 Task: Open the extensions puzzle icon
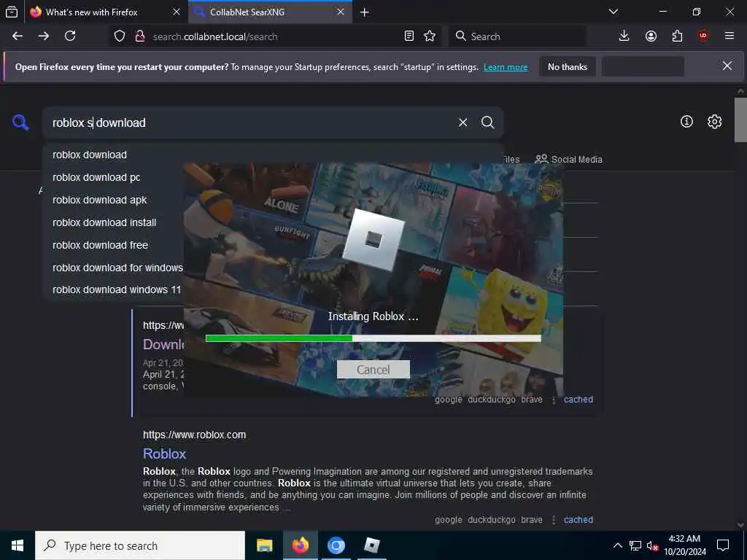click(x=677, y=36)
